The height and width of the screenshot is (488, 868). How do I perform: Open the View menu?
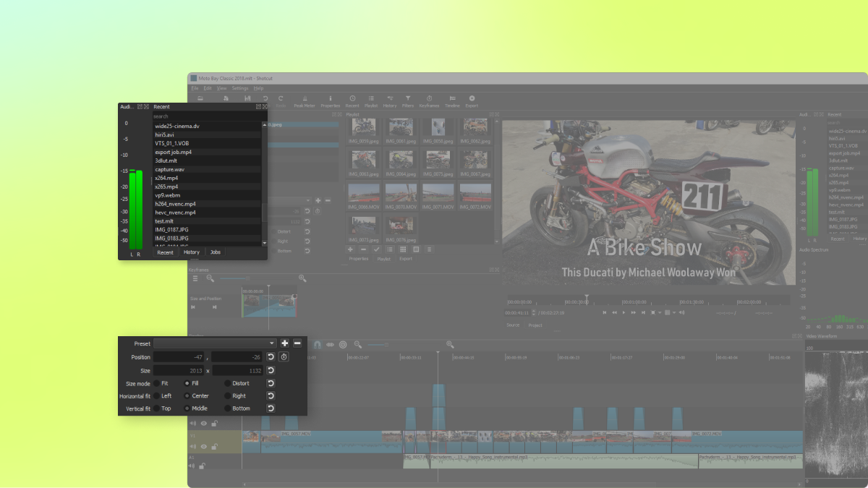(x=221, y=88)
